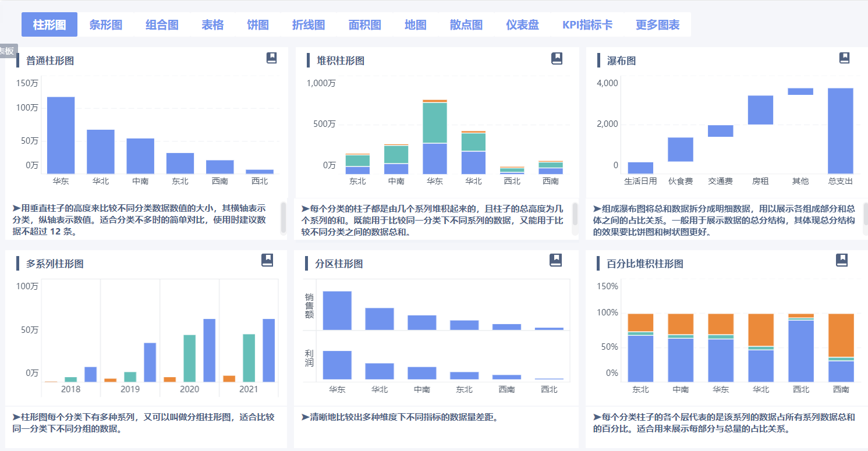
Task: Switch to the 条形图 tab
Action: click(x=107, y=25)
